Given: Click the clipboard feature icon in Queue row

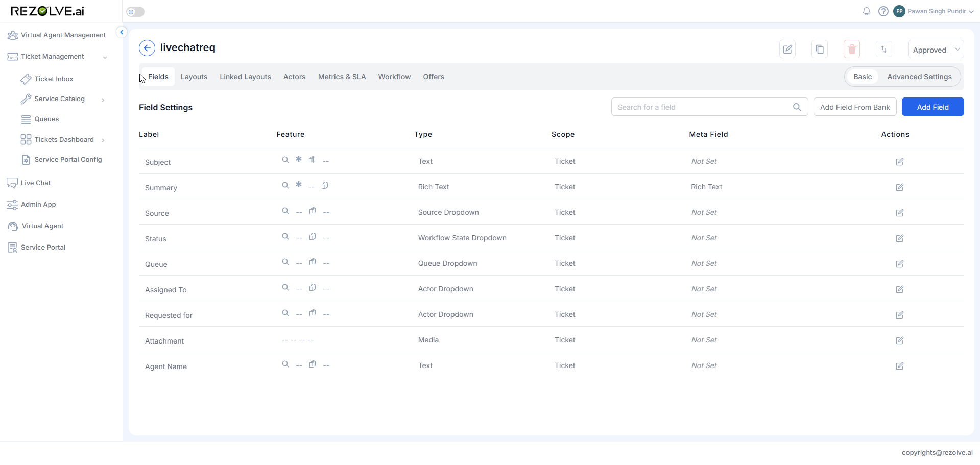Looking at the screenshot, I should (x=313, y=262).
